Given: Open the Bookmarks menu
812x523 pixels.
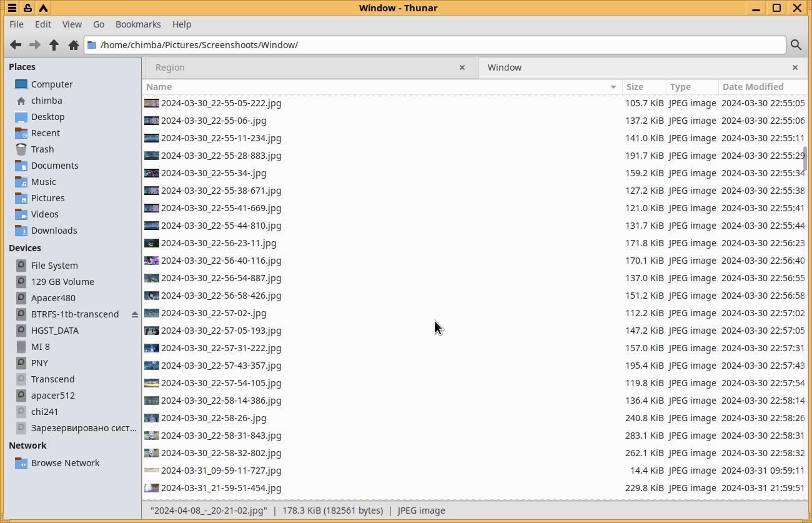Looking at the screenshot, I should click(138, 24).
